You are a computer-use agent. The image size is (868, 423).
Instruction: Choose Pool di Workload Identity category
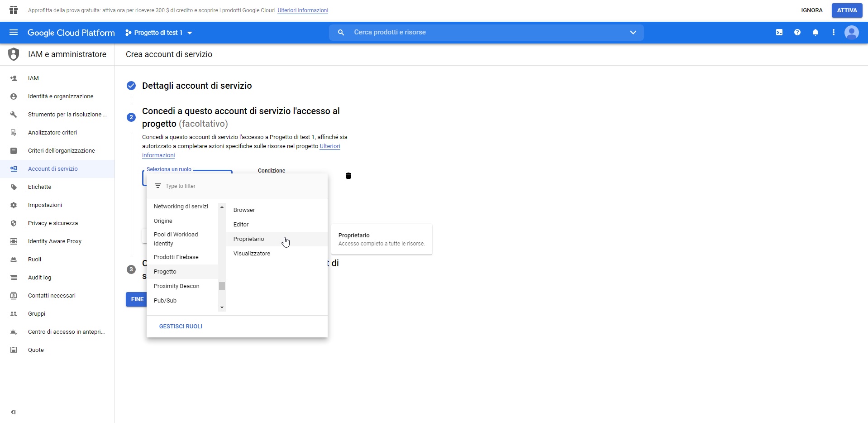[182, 239]
